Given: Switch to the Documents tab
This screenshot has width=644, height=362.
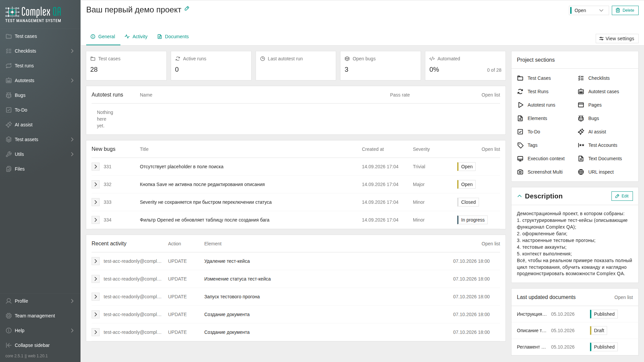Looking at the screenshot, I should (173, 37).
